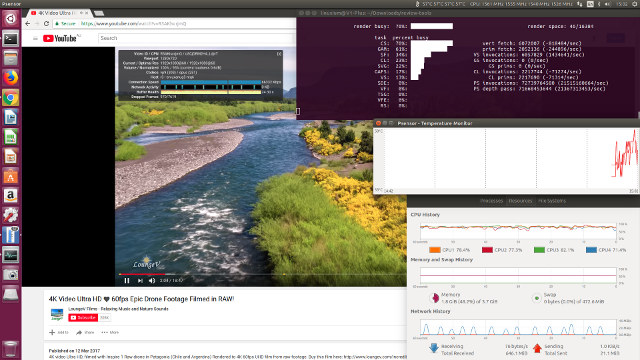Switch to Processes tab

[x=491, y=201]
